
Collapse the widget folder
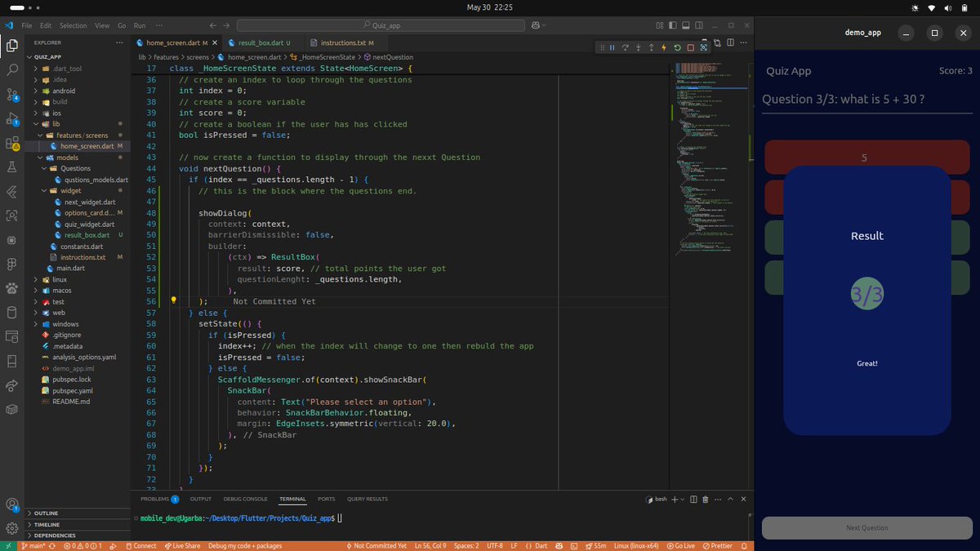click(78, 190)
